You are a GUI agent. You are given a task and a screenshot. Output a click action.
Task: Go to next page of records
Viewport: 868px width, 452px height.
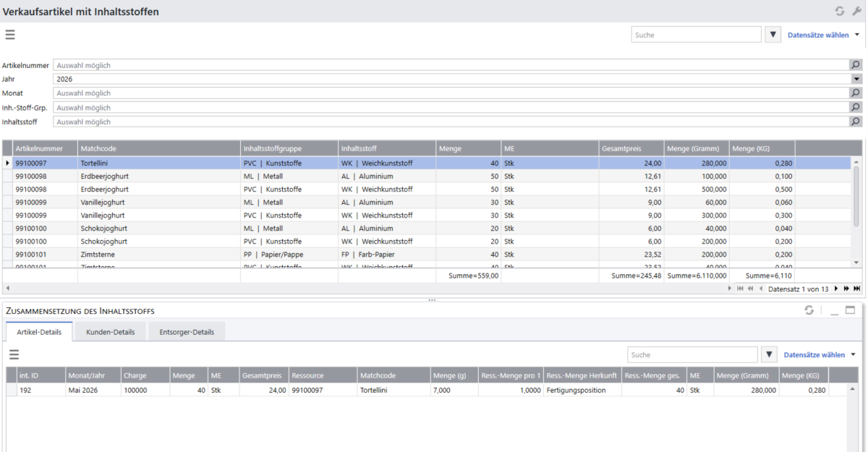click(x=846, y=289)
